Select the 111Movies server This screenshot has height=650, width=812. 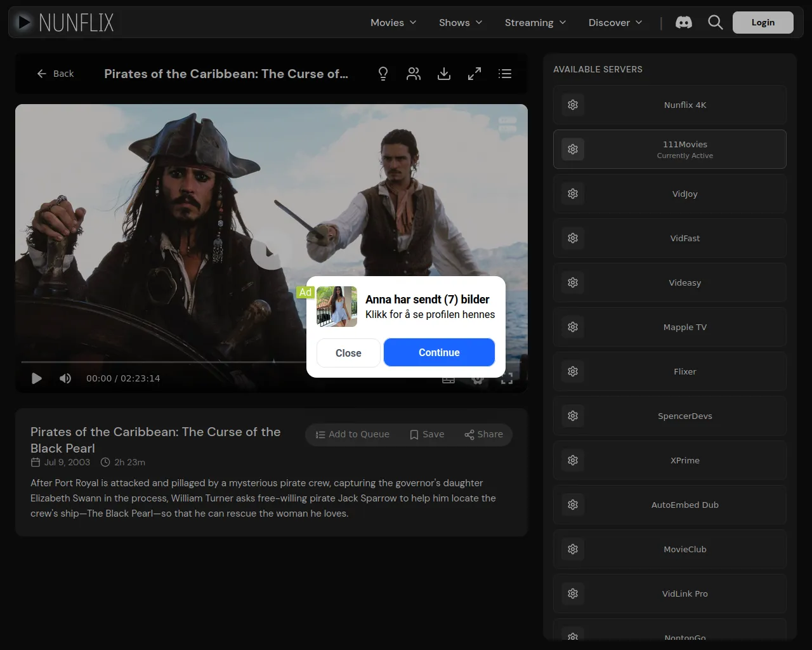(x=670, y=149)
